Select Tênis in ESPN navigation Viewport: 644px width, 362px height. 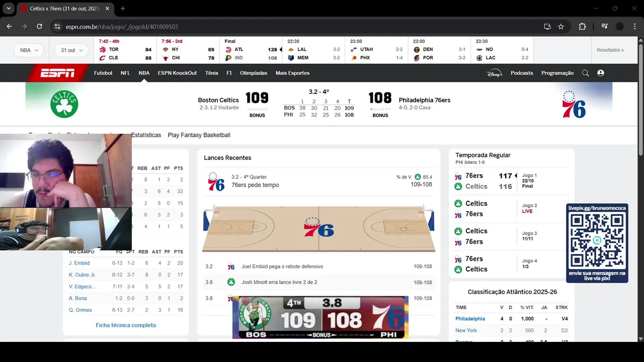212,73
